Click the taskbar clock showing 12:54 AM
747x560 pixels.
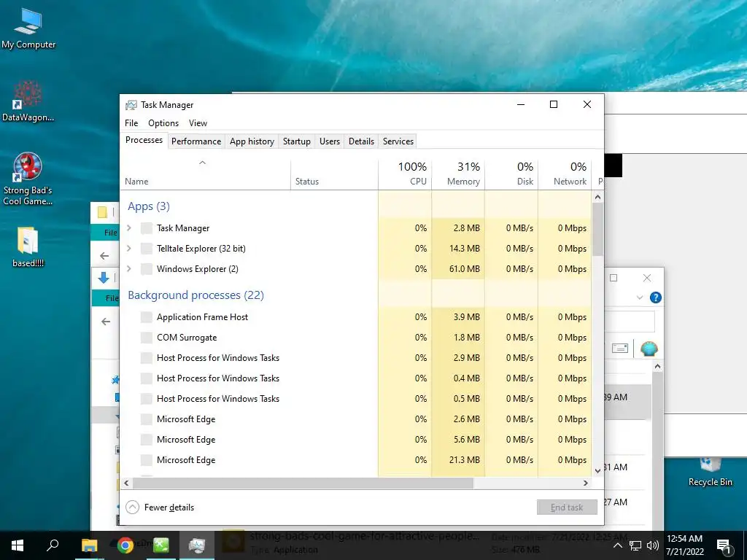pyautogui.click(x=684, y=545)
